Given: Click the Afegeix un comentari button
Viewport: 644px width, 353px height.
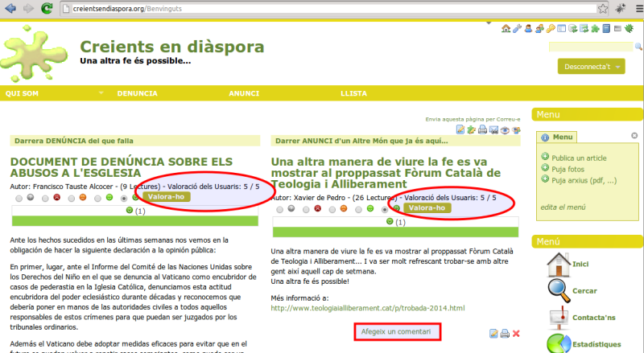Looking at the screenshot, I should (x=398, y=331).
